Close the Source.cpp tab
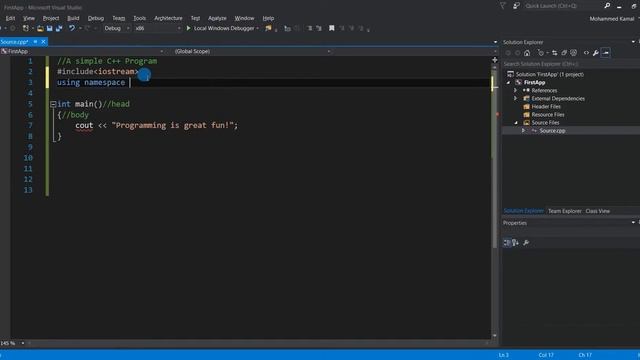This screenshot has width=640, height=360. coord(43,42)
